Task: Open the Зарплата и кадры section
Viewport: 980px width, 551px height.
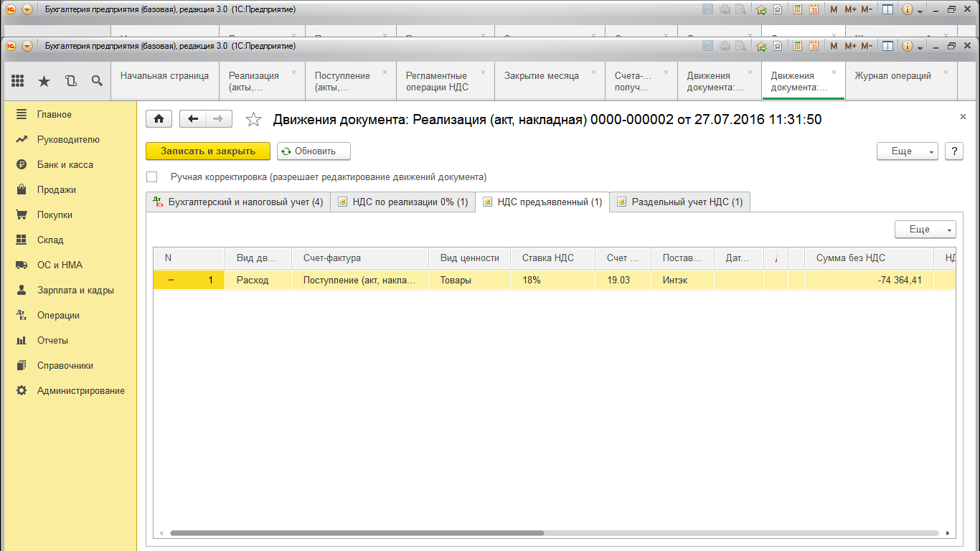Action: (75, 290)
